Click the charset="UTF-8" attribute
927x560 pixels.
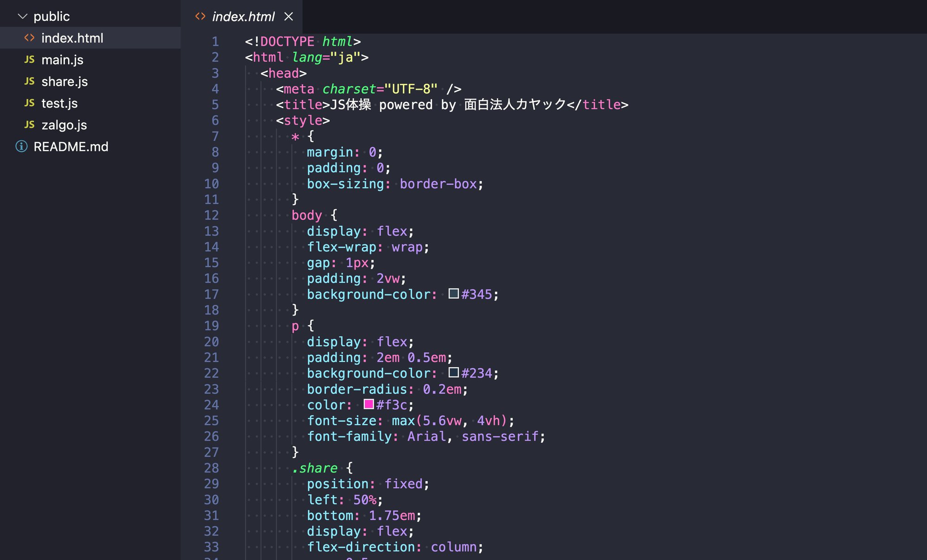tap(380, 89)
